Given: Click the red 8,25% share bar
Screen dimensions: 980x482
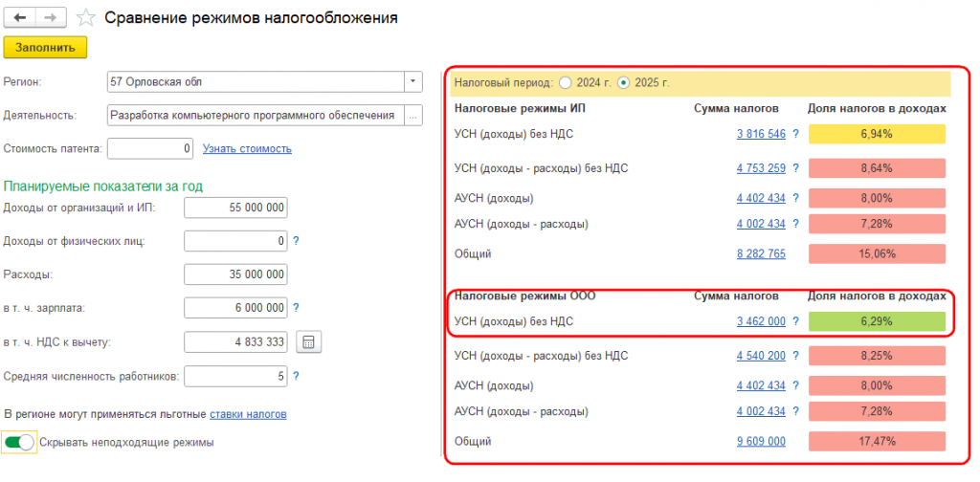Looking at the screenshot, I should [x=877, y=356].
